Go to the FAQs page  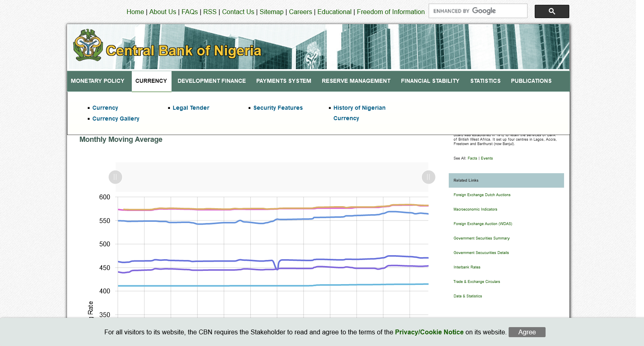pyautogui.click(x=190, y=12)
